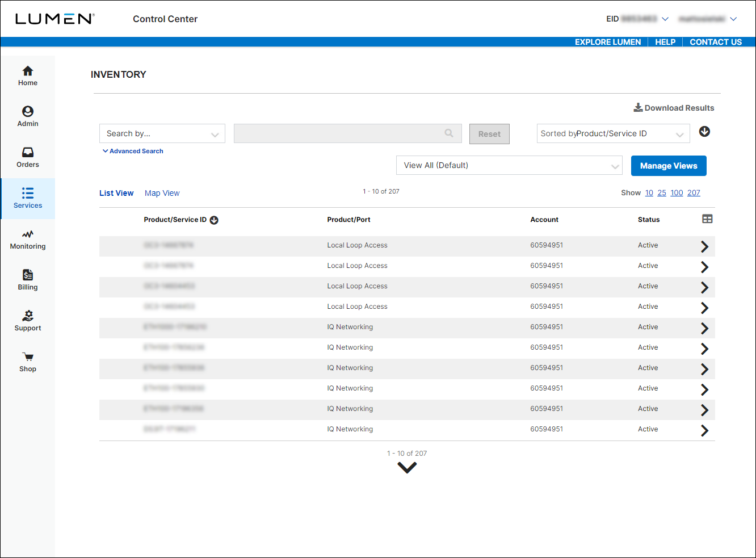This screenshot has height=558, width=756.
Task: Click the Product/Port column header
Action: pos(348,220)
